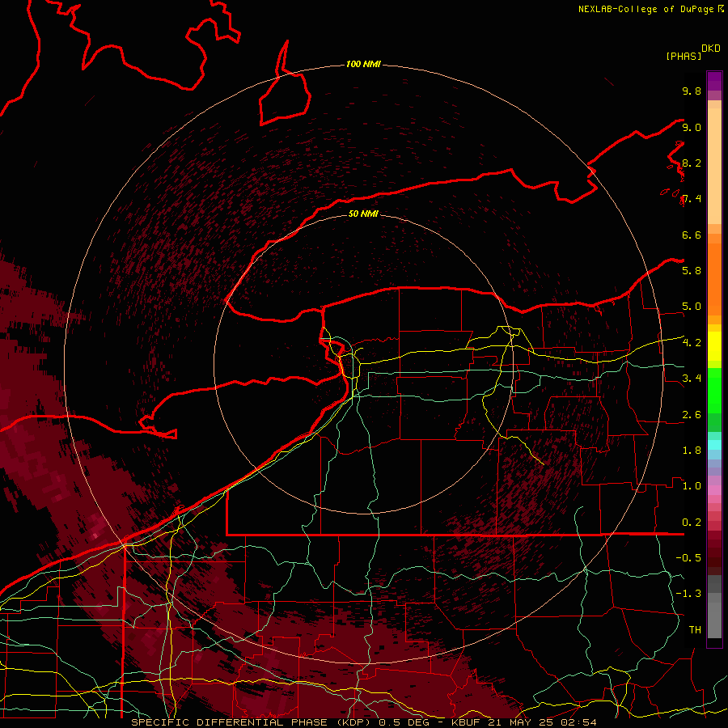Click the light peach segment of color bar
Viewport: 728px width, 728px height.
click(x=714, y=167)
